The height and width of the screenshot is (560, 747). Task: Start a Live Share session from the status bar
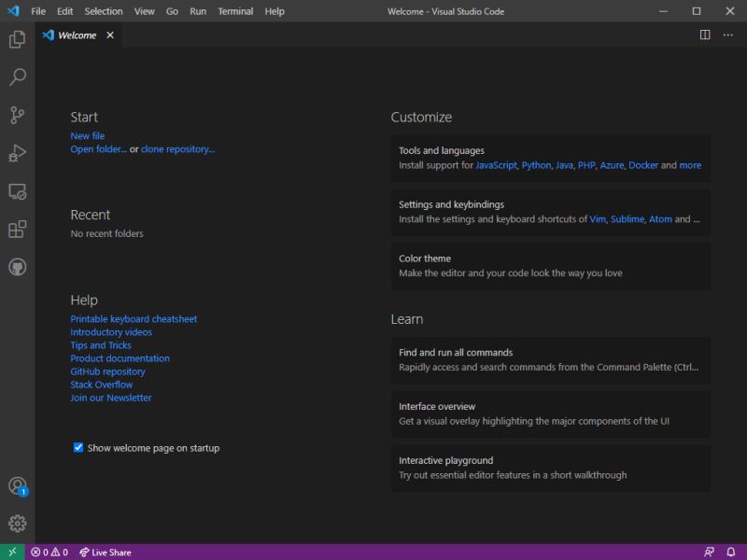point(106,552)
